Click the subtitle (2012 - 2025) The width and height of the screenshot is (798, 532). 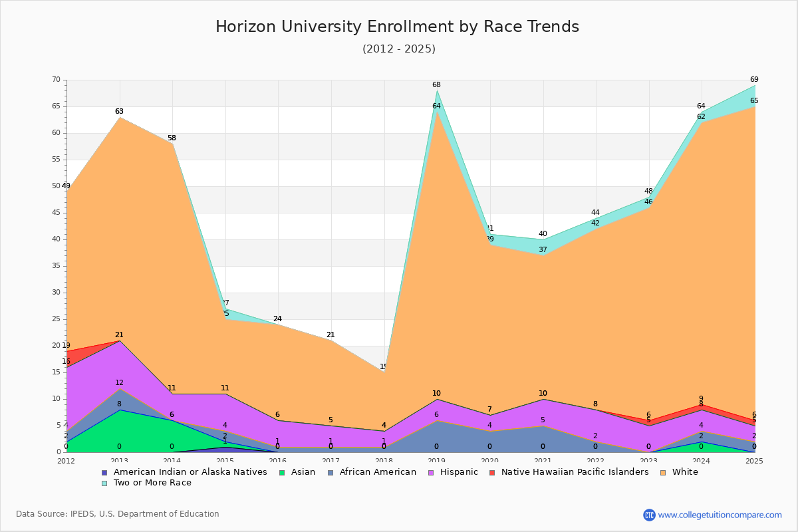399,49
